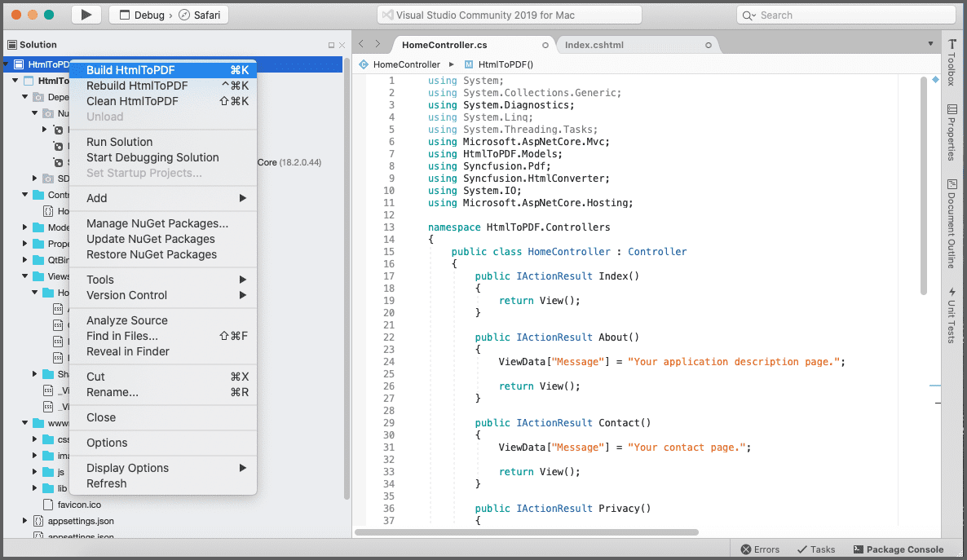The height and width of the screenshot is (560, 967).
Task: Switch to the Index.cshtml tab
Action: pyautogui.click(x=594, y=44)
